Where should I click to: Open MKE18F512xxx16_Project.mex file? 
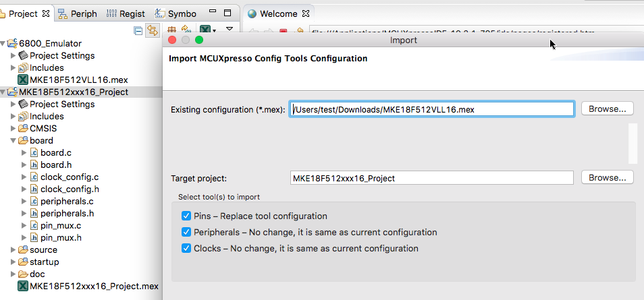94,286
